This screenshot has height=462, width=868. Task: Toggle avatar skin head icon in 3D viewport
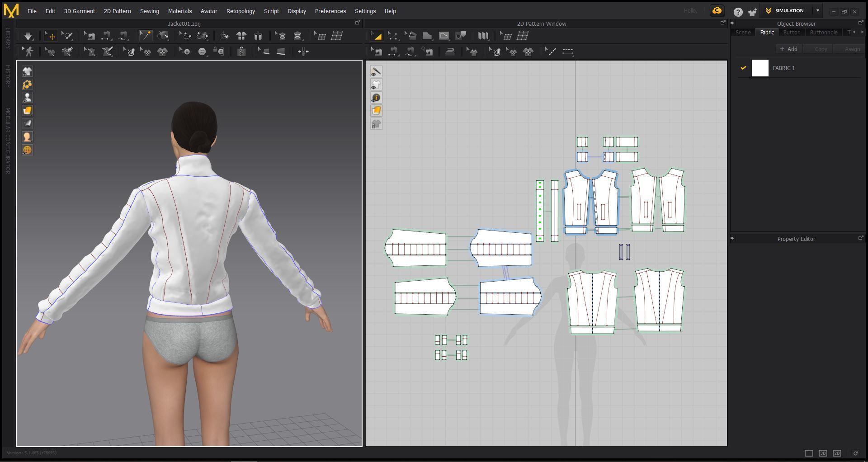pos(27,137)
